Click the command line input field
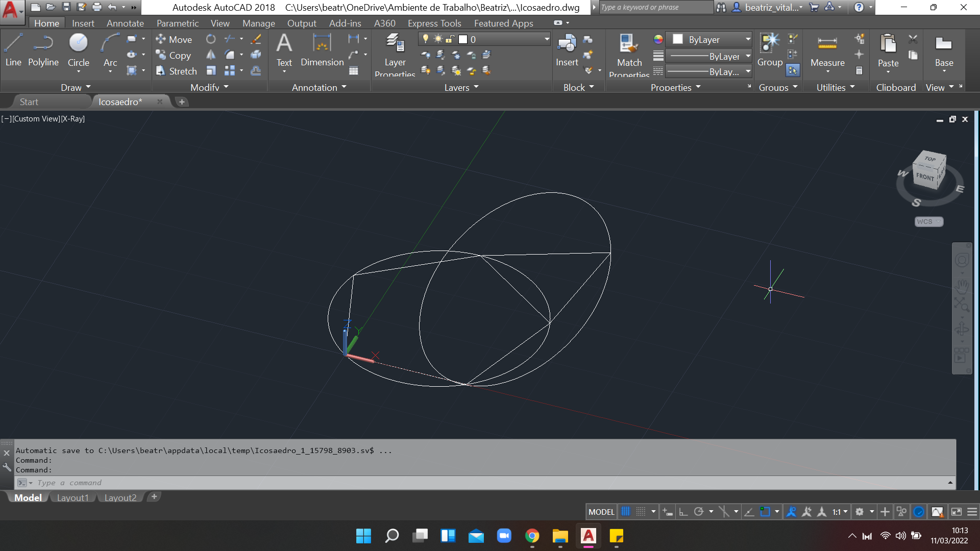 (x=485, y=483)
